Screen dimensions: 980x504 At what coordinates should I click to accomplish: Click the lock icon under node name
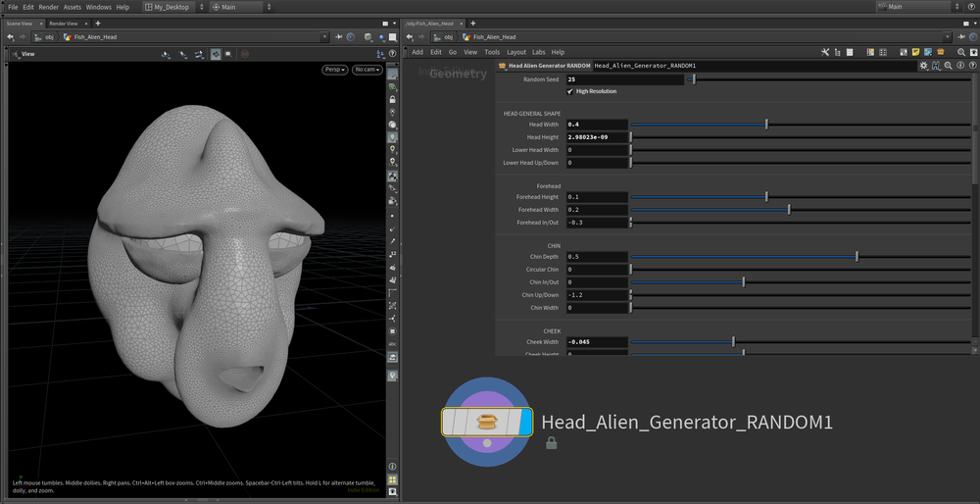[552, 443]
